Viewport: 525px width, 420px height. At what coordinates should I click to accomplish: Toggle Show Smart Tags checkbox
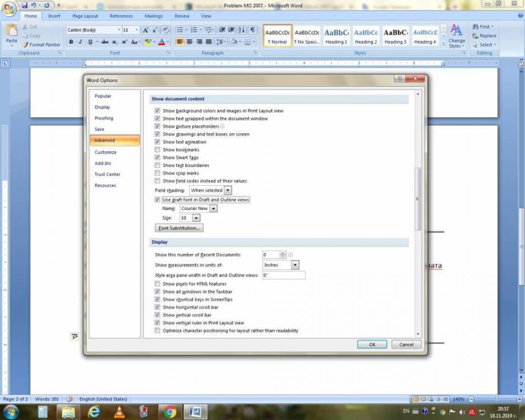pyautogui.click(x=157, y=157)
